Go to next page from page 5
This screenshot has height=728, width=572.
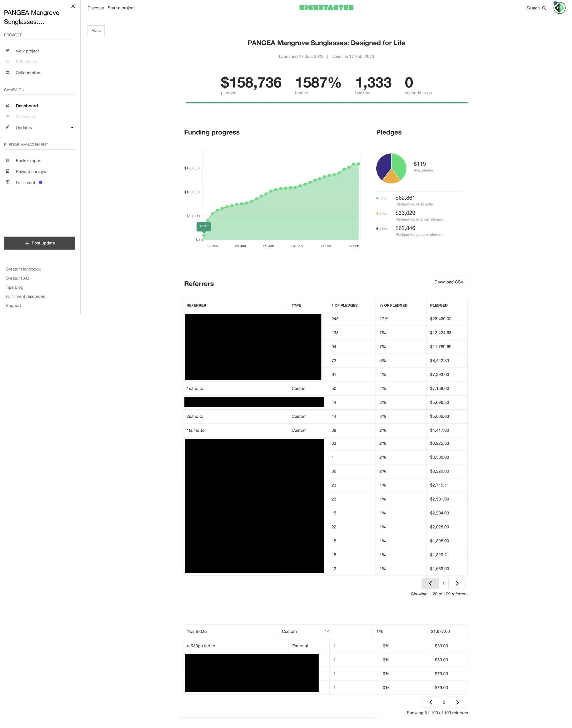click(458, 702)
